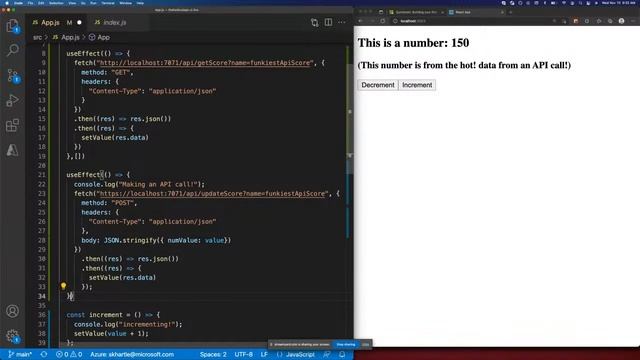This screenshot has height=360, width=640.
Task: Open the Extensions view
Action: (12, 125)
